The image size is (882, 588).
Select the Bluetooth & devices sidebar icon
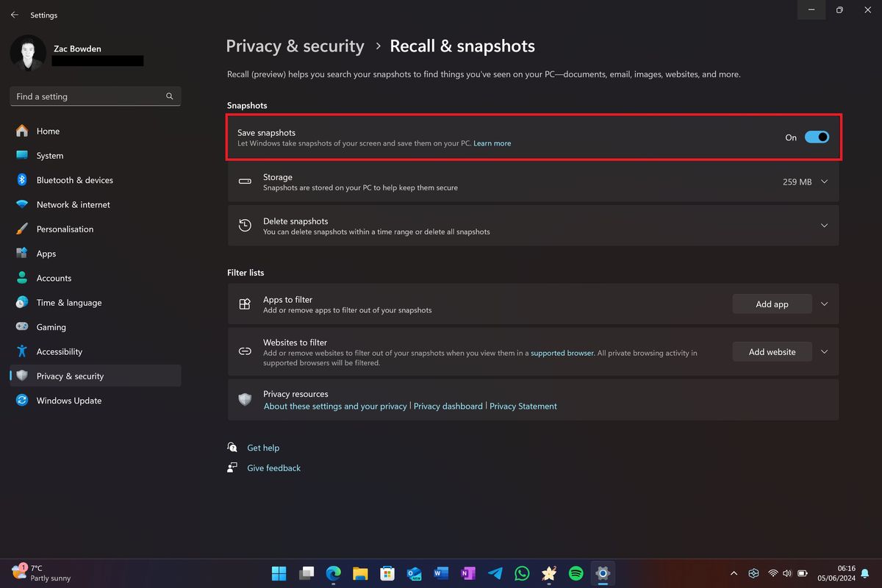[x=22, y=180]
